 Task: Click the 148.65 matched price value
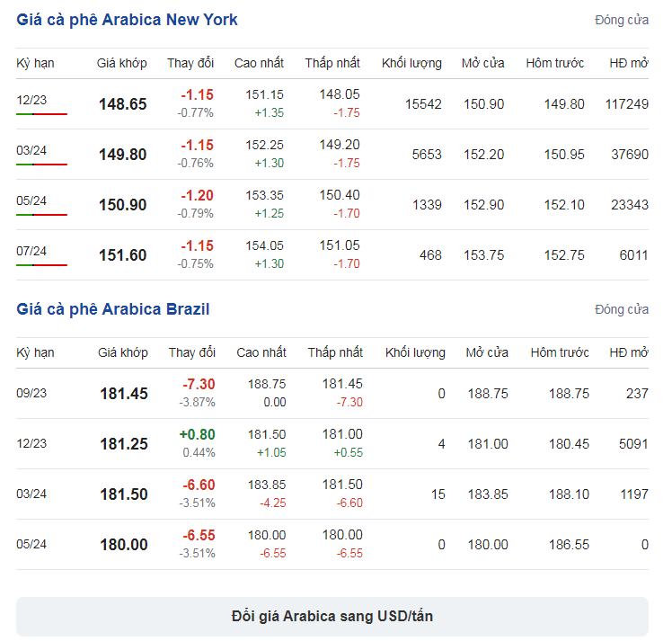click(122, 104)
